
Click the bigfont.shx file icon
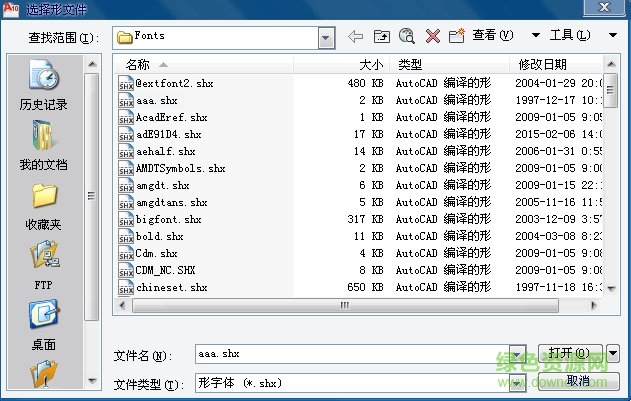[126, 219]
